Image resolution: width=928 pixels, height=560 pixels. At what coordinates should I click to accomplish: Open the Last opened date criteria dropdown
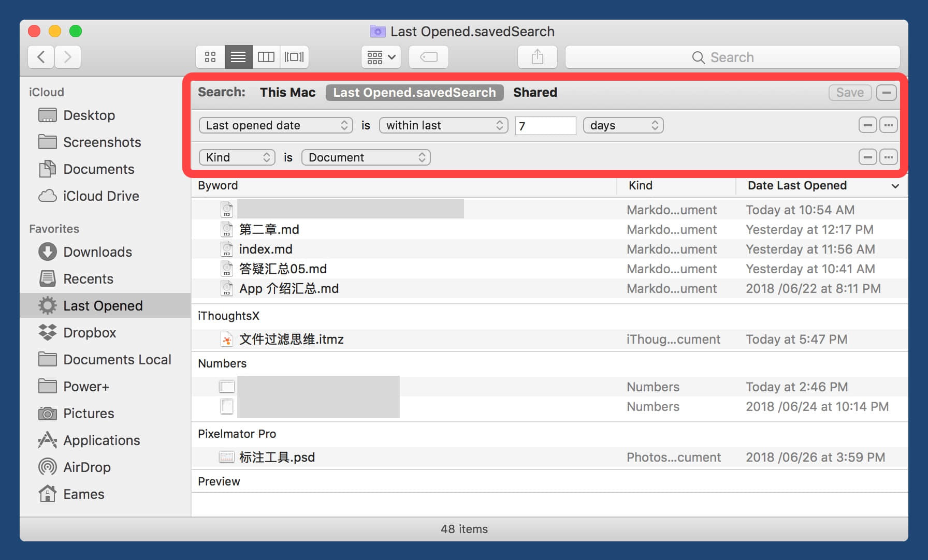(x=275, y=125)
